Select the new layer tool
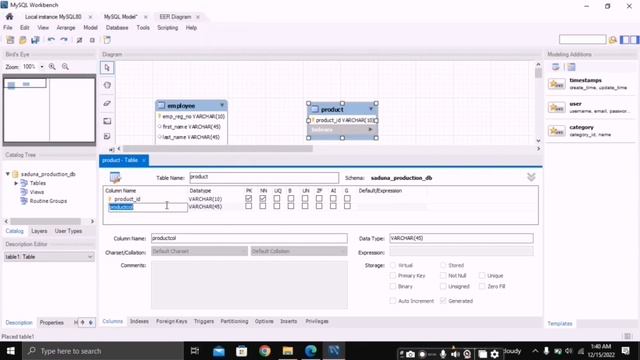 [x=107, y=121]
